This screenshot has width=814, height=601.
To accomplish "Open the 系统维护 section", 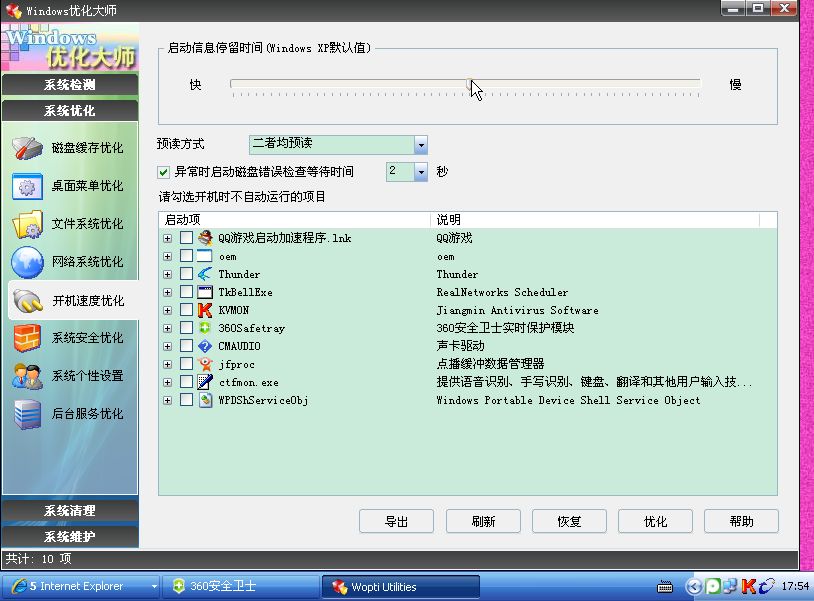I will (x=70, y=536).
